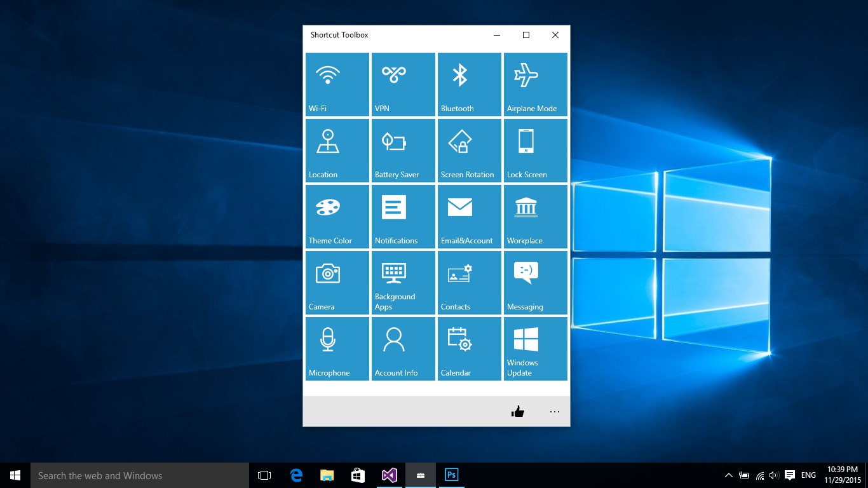This screenshot has width=868, height=488.
Task: Switch to Visual Studio on the taskbar
Action: point(390,475)
